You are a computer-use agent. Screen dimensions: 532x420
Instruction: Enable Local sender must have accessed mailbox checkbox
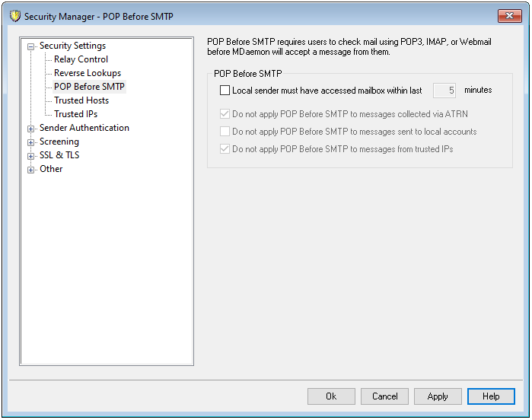pos(225,91)
